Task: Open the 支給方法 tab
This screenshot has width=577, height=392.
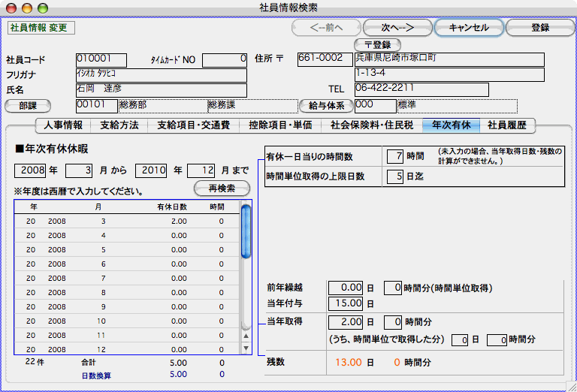Action: click(119, 125)
